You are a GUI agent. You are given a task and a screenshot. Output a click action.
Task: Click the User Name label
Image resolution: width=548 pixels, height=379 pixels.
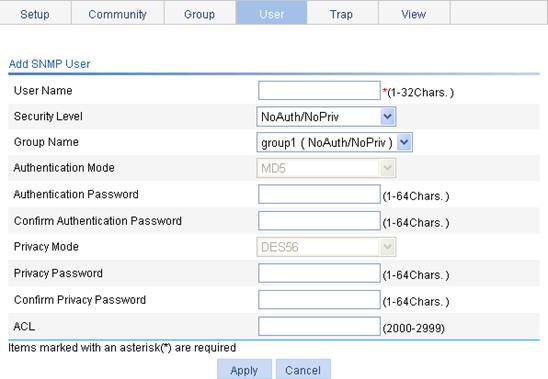[x=43, y=91]
